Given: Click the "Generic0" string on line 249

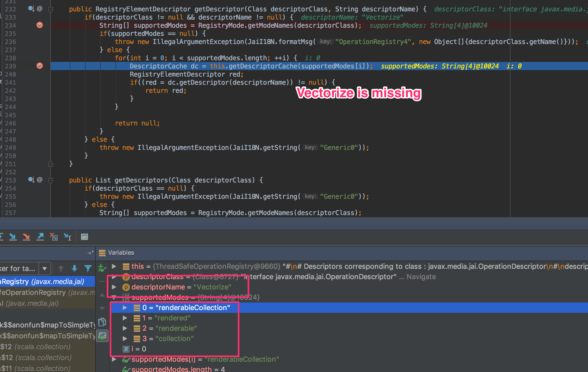Looking at the screenshot, I should [339, 148].
